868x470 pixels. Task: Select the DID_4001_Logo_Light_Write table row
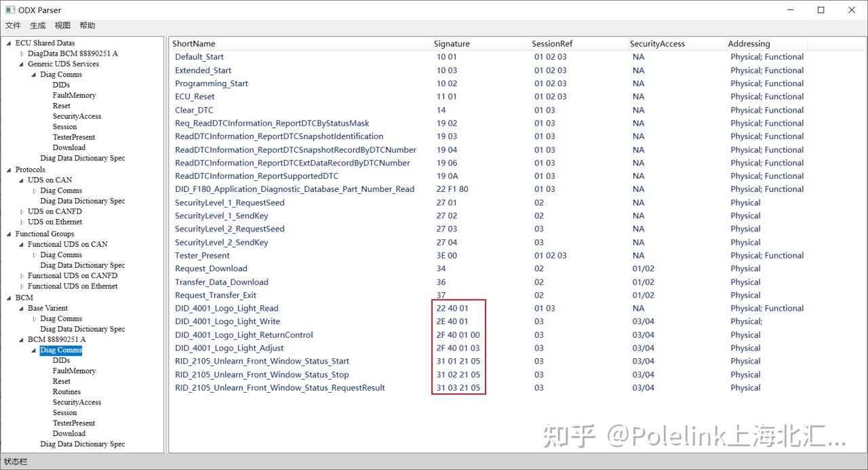coord(229,321)
